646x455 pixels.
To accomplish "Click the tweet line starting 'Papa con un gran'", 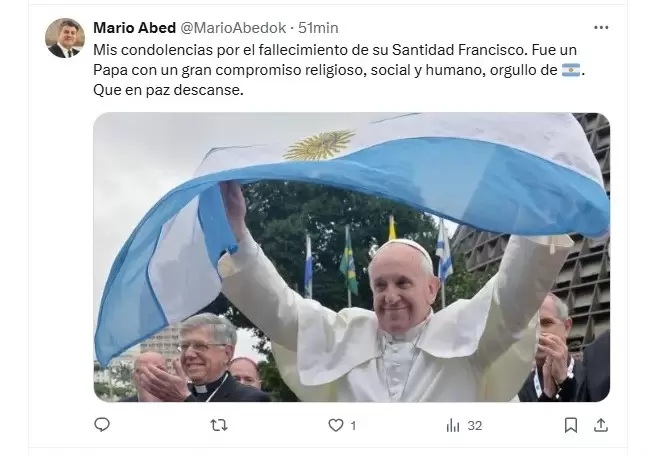I will (x=339, y=70).
